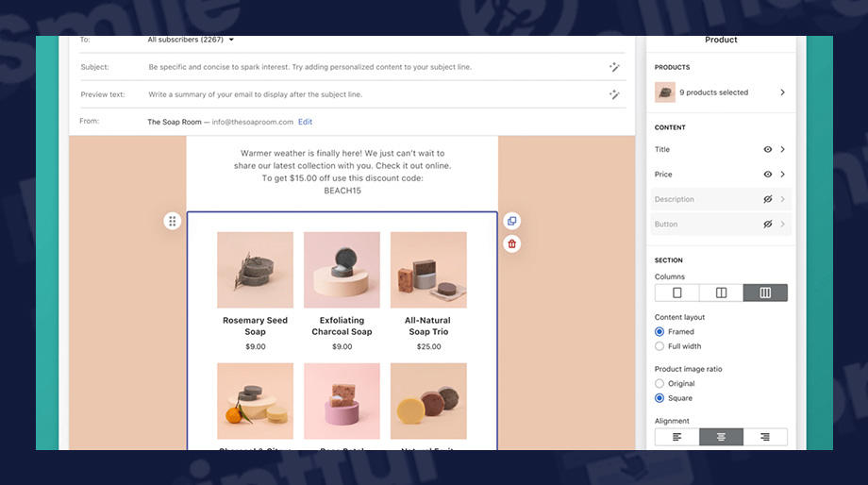Open the All subscribers recipient dropdown
The width and height of the screenshot is (868, 485).
191,40
